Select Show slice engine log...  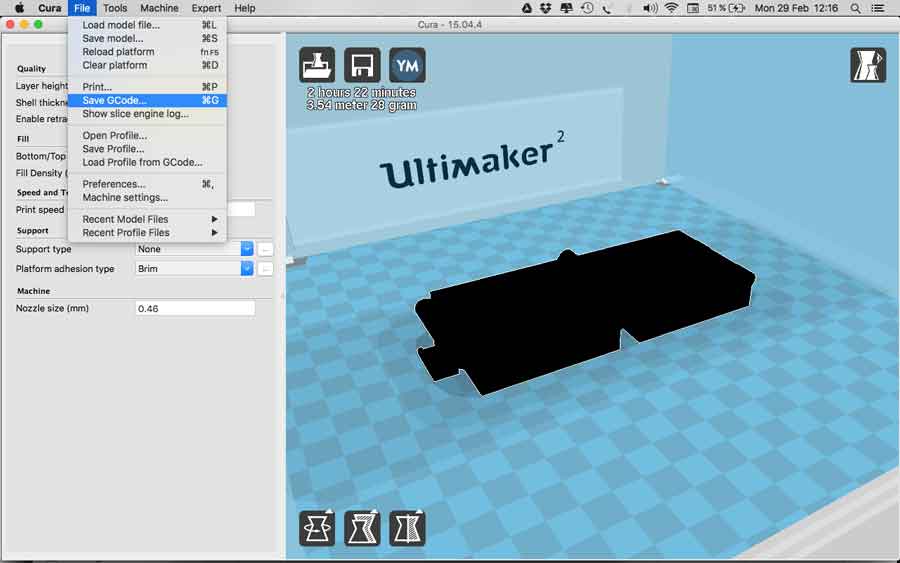click(147, 114)
